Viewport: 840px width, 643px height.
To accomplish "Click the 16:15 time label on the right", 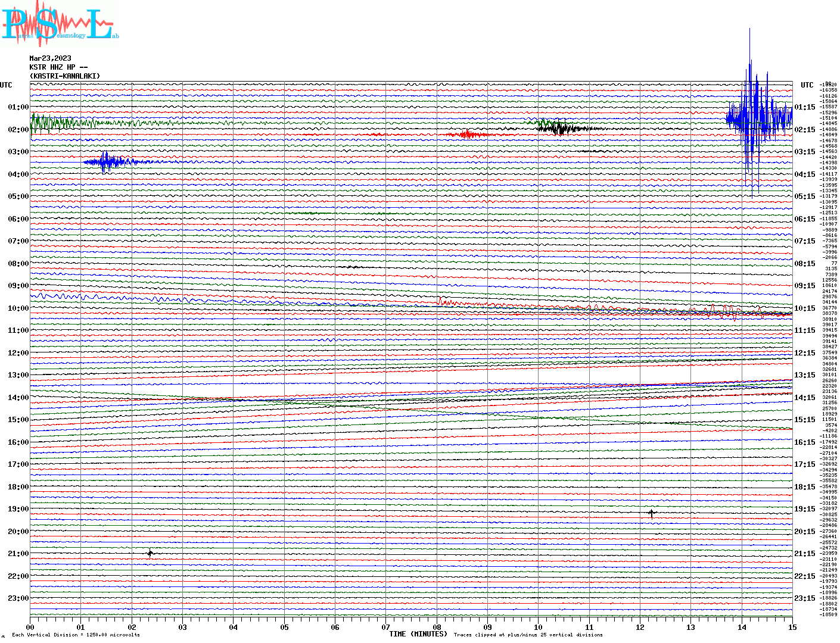I will (x=805, y=442).
